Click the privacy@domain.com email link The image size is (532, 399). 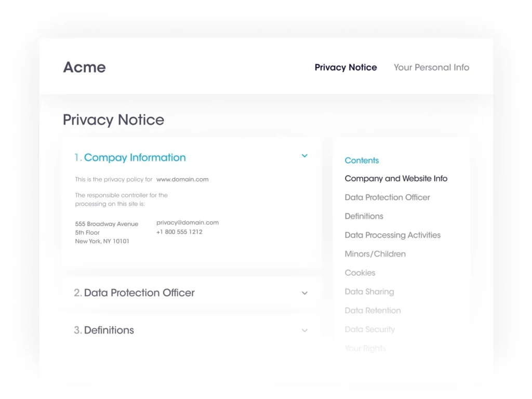[x=188, y=222]
